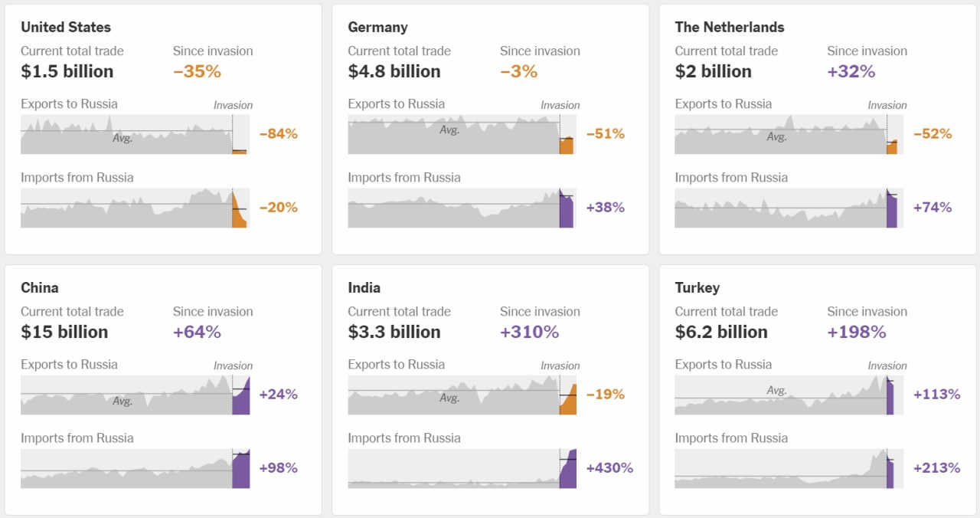Click China's exports to Russia chart
This screenshot has width=980, height=518.
[134, 395]
